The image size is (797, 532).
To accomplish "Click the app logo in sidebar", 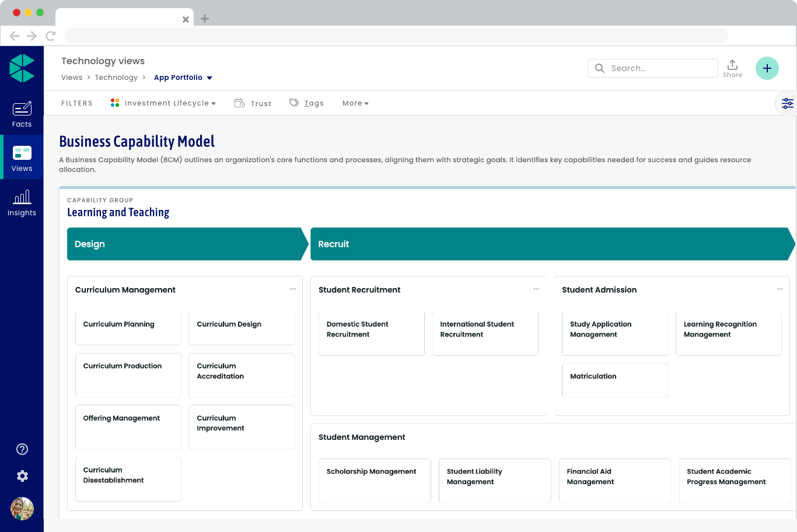I will pyautogui.click(x=22, y=68).
